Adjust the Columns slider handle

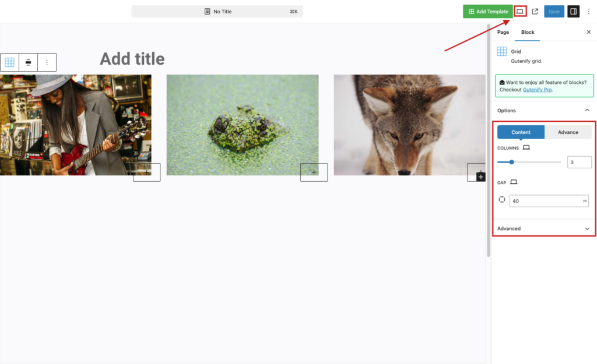[x=512, y=162]
